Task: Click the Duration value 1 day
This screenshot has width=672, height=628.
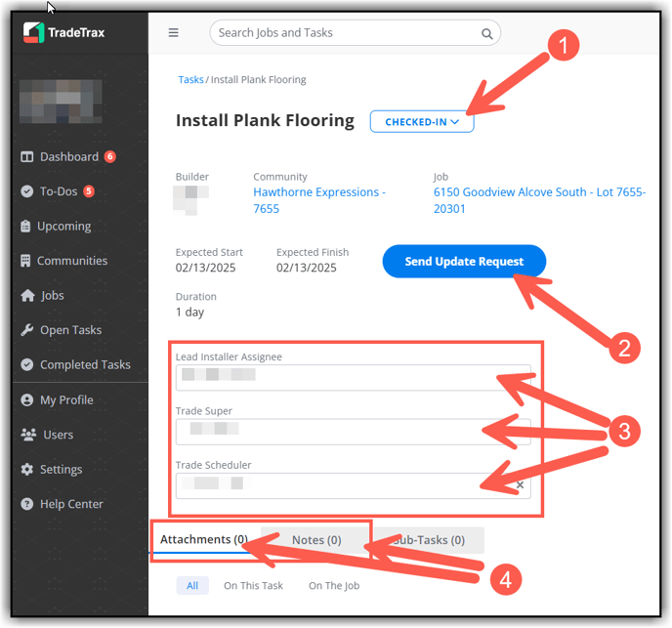Action: tap(189, 313)
